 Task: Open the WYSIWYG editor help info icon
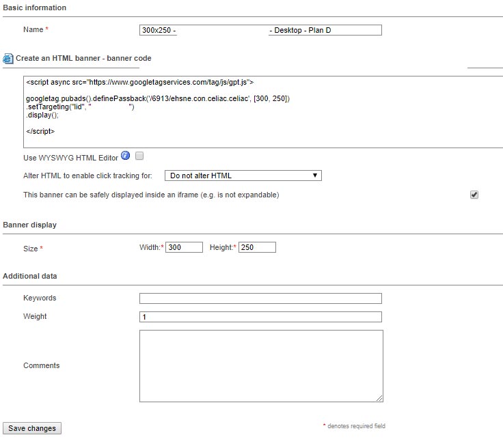(x=126, y=156)
